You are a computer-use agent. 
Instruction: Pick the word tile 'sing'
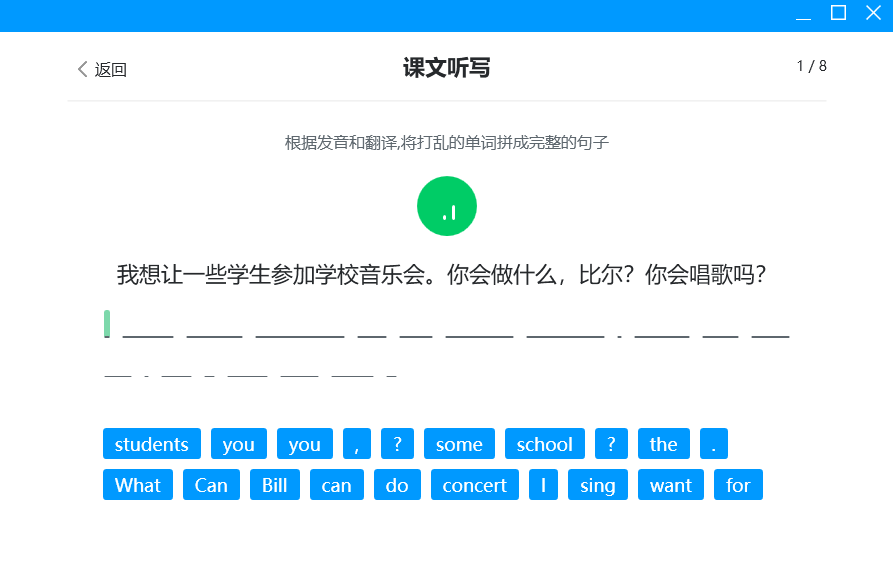pyautogui.click(x=598, y=485)
